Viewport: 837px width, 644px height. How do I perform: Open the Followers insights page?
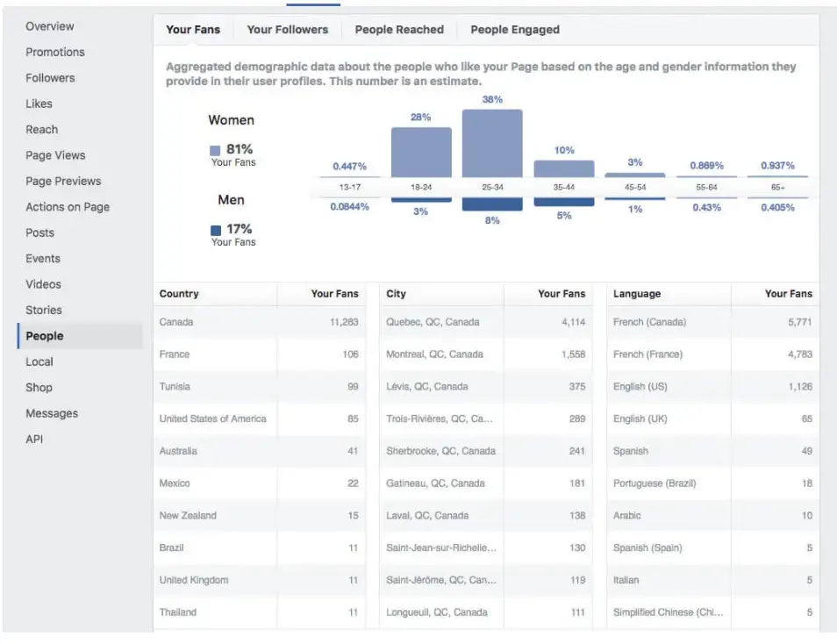click(51, 77)
